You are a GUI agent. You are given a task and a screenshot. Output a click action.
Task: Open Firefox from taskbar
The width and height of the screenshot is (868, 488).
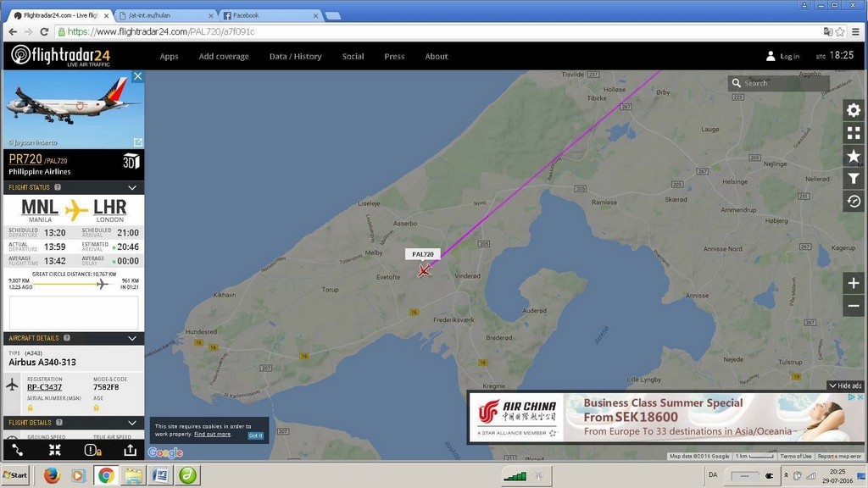point(52,475)
